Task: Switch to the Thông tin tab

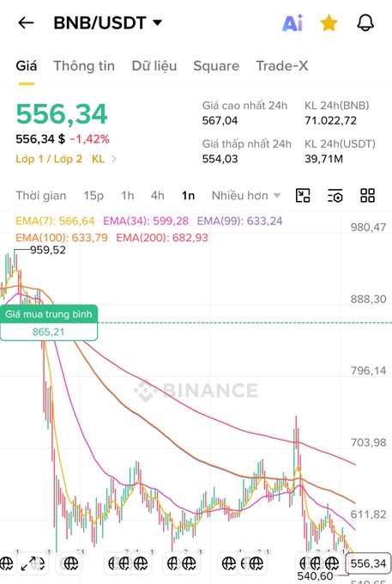Action: click(84, 66)
